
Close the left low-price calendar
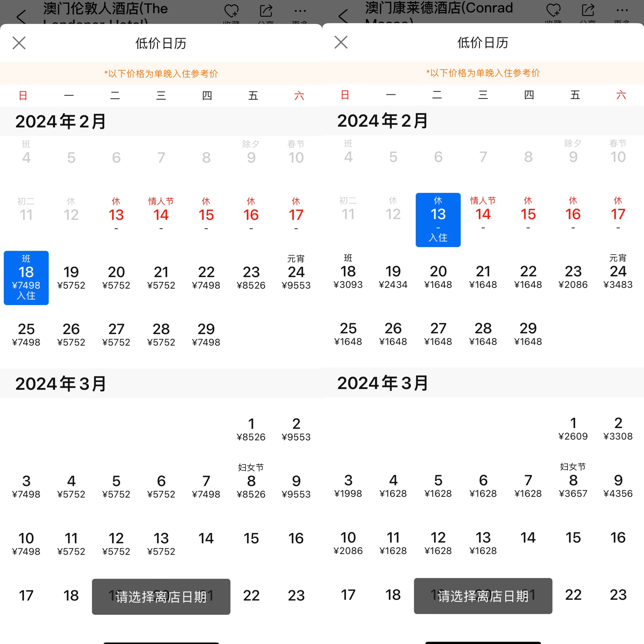click(19, 43)
